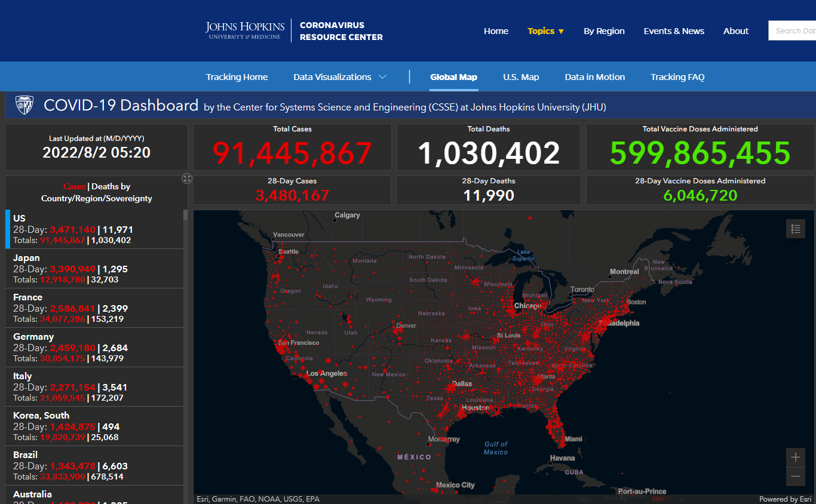
Task: Click the Montreal label on the map
Action: click(624, 272)
